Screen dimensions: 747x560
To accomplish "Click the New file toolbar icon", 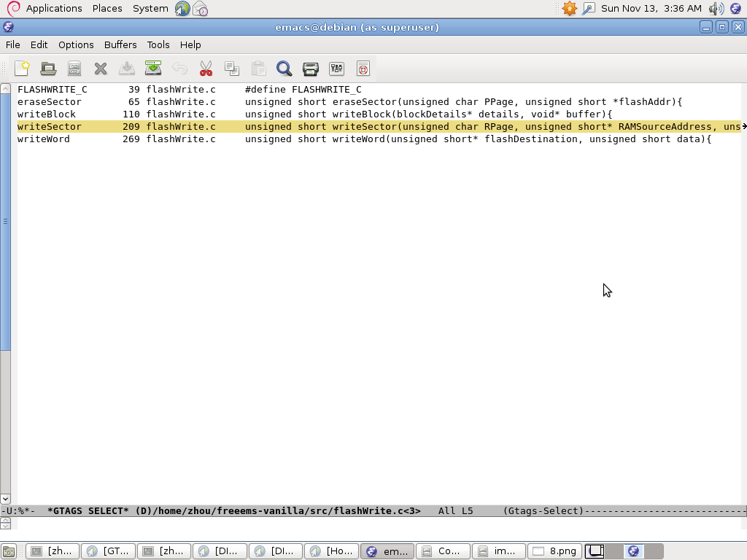I will point(22,69).
